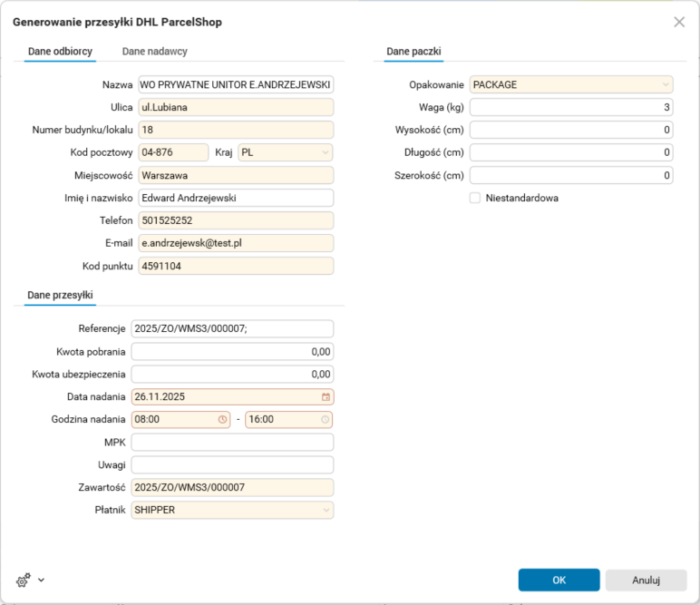Viewport: 700px width, 605px height.
Task: Close the DHL ParcelShop dialog window
Action: [x=679, y=22]
